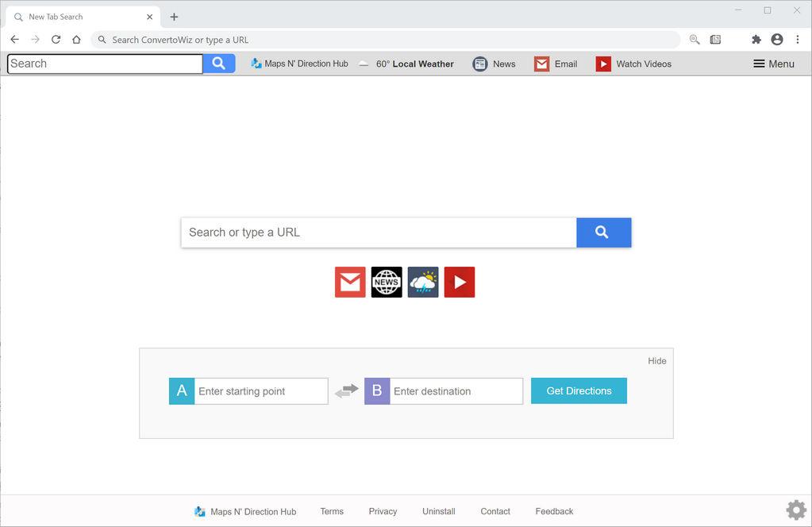Hide the directions panel
812x527 pixels.
click(656, 360)
